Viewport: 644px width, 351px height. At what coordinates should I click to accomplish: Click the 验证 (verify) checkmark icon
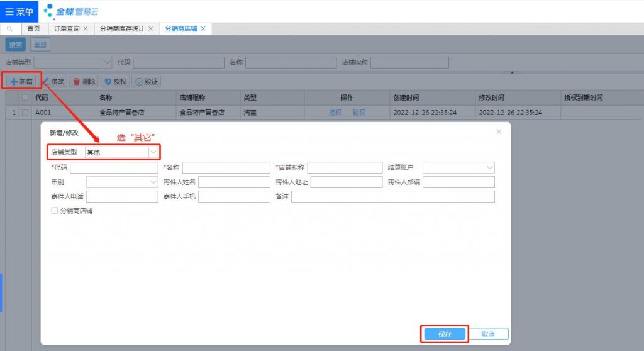pos(139,82)
